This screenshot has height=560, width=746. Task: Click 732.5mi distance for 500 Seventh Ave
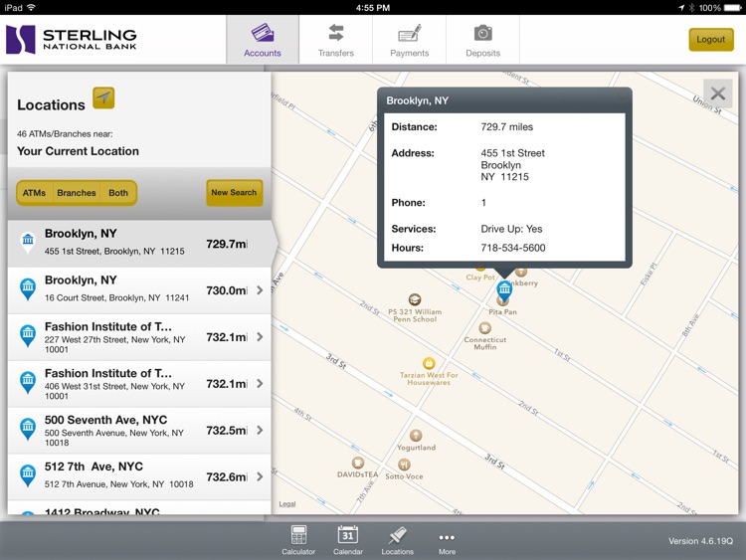[227, 431]
